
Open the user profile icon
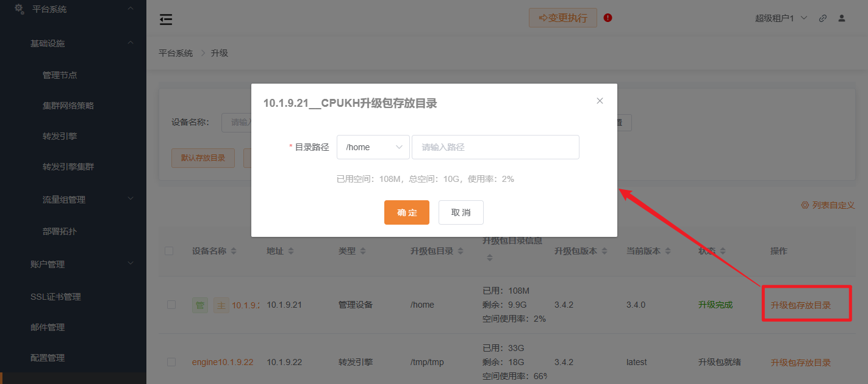click(842, 18)
